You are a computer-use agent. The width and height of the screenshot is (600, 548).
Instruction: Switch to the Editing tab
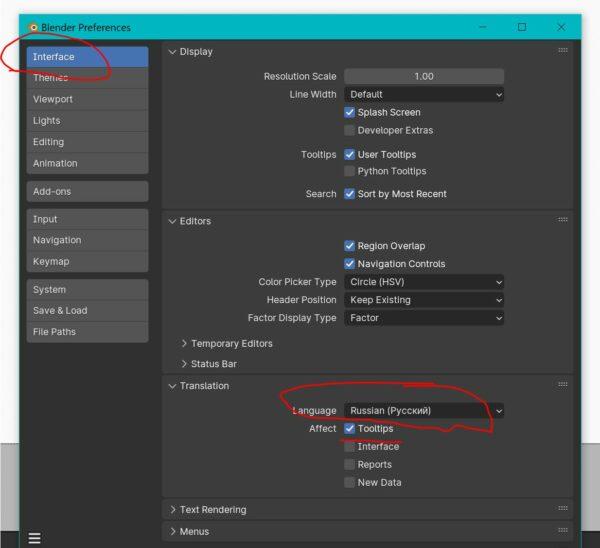88,142
